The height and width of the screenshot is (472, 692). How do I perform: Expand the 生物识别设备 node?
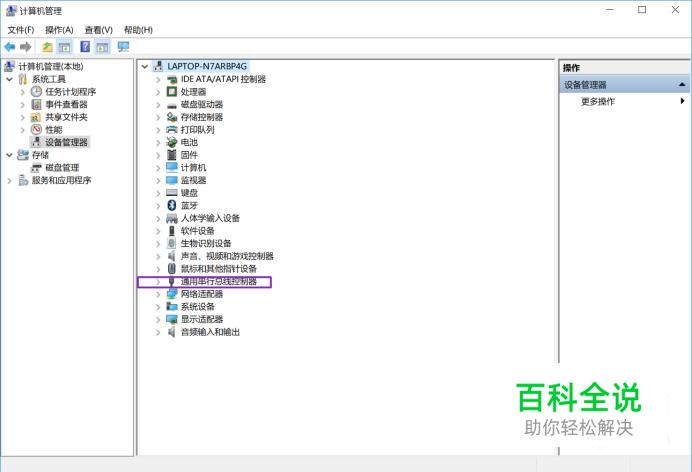(158, 243)
